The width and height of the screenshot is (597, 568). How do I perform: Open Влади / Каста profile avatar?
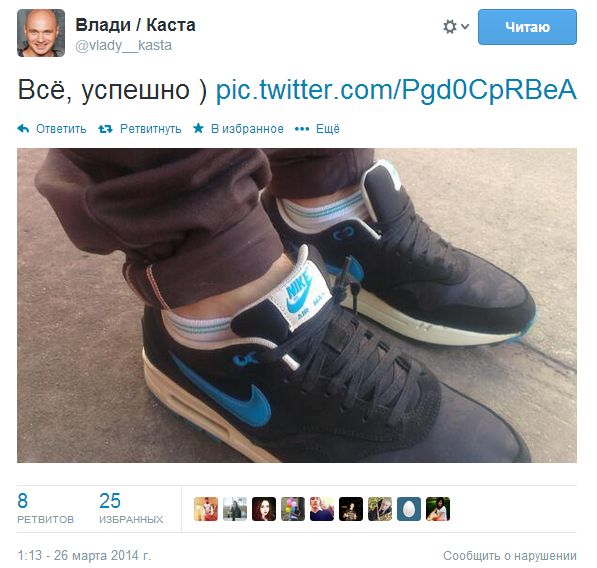point(41,33)
